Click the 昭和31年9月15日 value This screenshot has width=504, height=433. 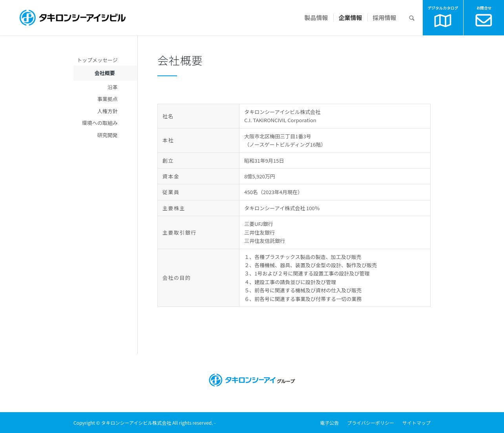pos(264,161)
